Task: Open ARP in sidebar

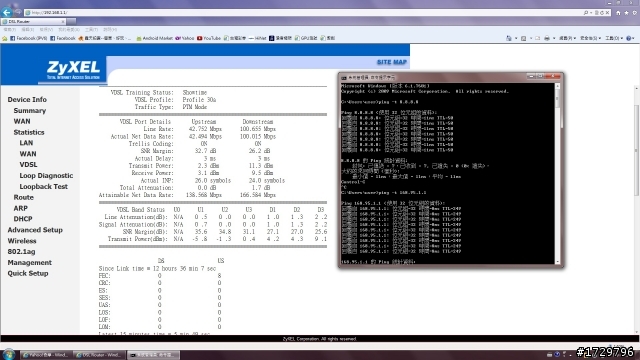Action: point(20,208)
